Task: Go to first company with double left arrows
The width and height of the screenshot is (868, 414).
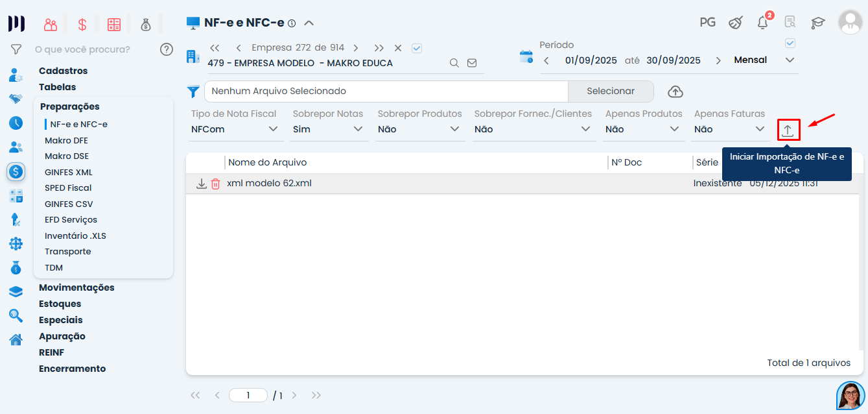Action: pyautogui.click(x=215, y=48)
